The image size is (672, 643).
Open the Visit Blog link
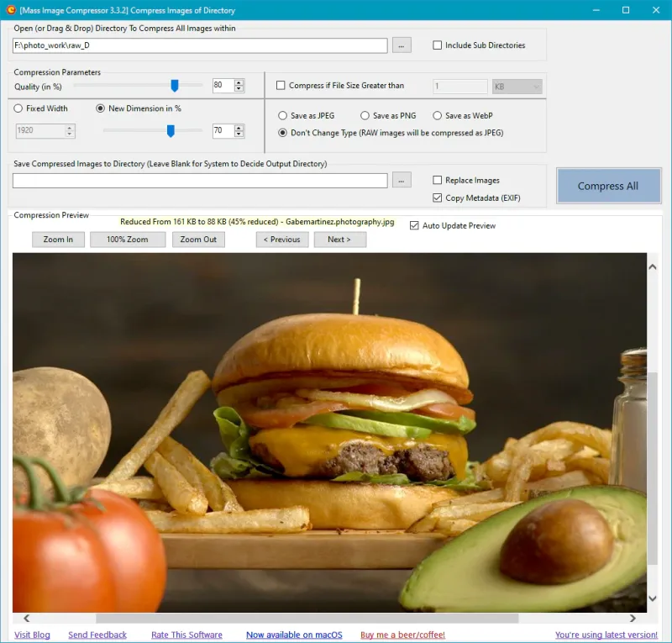click(32, 635)
